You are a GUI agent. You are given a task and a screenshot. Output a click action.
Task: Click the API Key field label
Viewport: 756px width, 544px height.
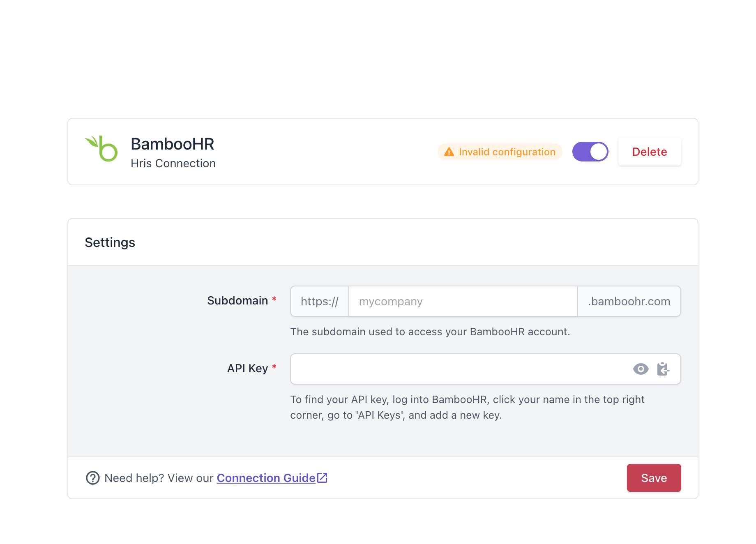point(247,369)
